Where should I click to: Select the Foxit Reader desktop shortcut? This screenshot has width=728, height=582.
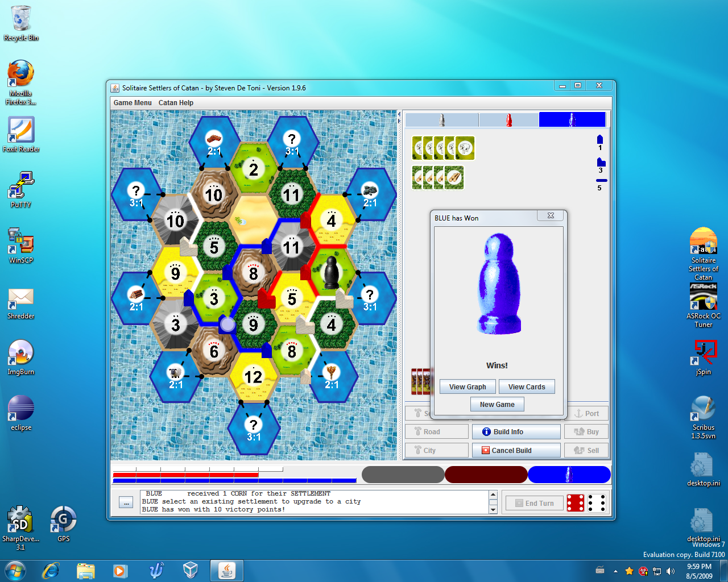pyautogui.click(x=21, y=134)
